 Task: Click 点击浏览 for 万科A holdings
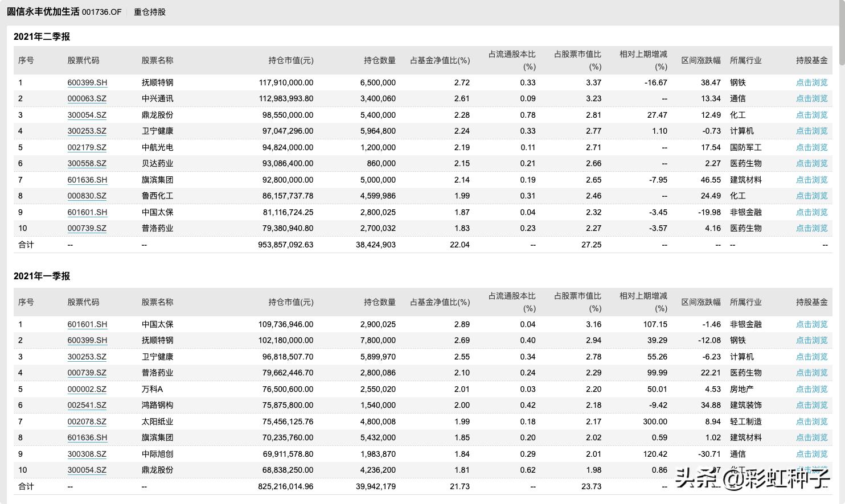(812, 389)
